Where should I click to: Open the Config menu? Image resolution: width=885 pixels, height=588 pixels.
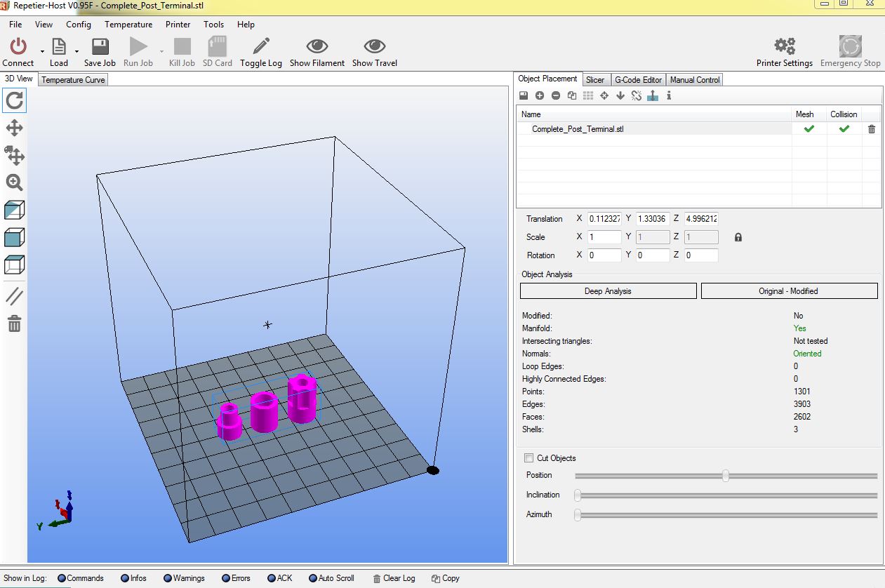tap(79, 24)
